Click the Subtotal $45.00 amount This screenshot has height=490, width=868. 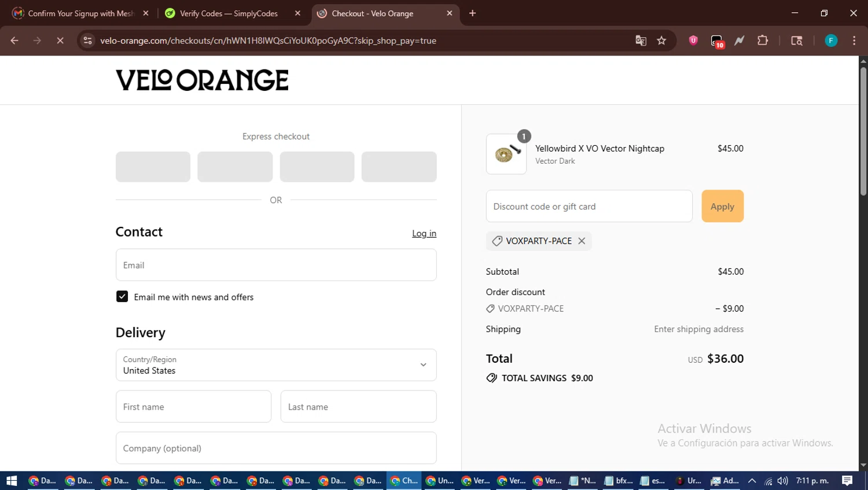pos(731,271)
